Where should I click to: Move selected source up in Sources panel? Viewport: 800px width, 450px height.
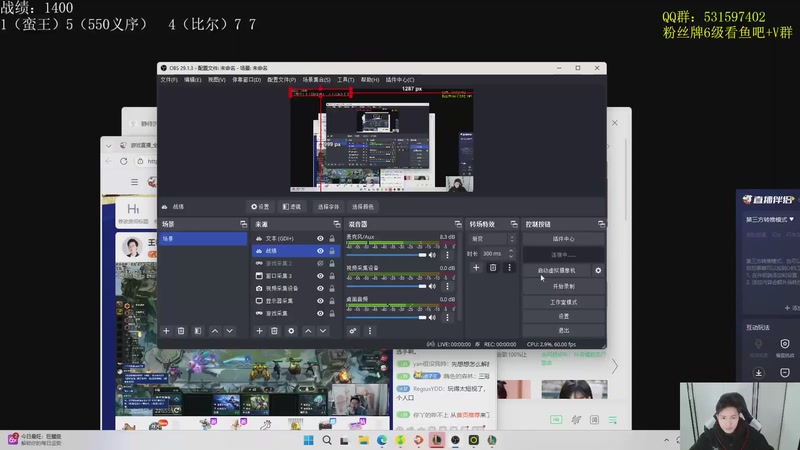coord(308,331)
